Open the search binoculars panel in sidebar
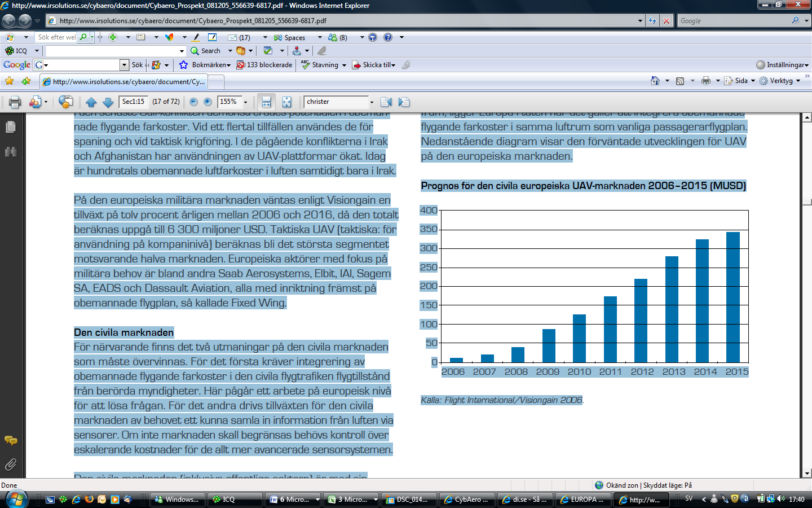The width and height of the screenshot is (812, 508). point(10,151)
